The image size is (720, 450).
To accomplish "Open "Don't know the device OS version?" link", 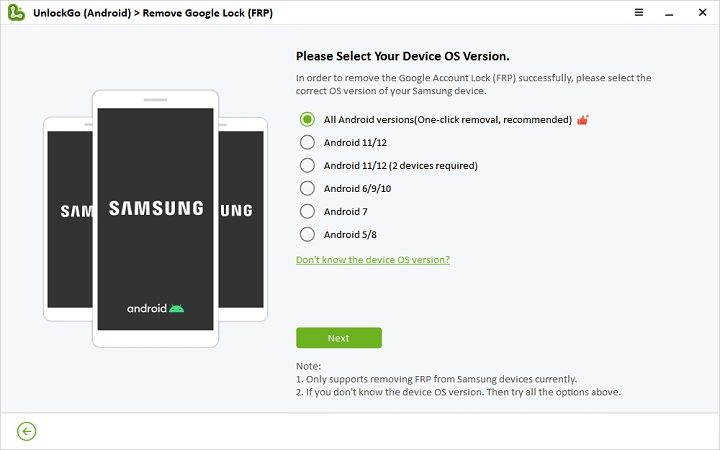I will tap(372, 260).
